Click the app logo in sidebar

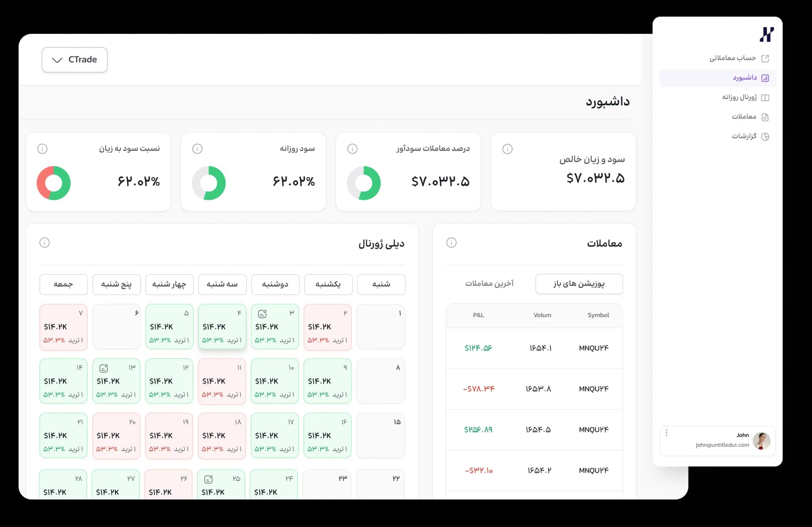pos(766,34)
